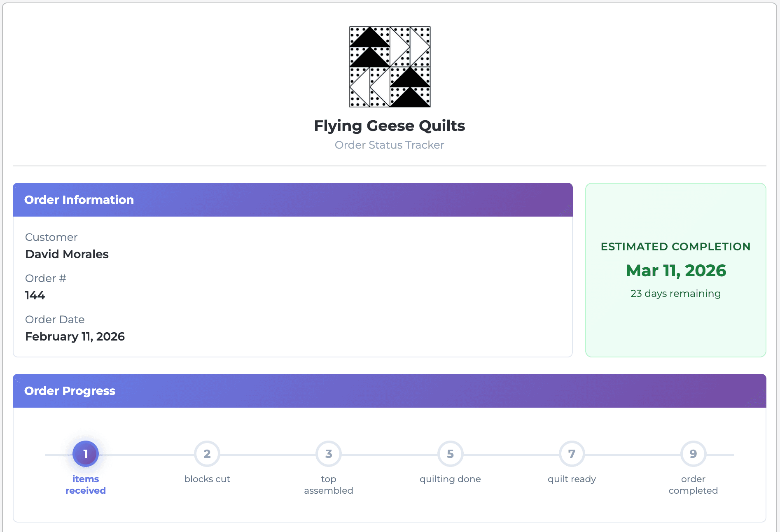Select the Flying Geese Quilts title text
The image size is (780, 532).
point(389,126)
